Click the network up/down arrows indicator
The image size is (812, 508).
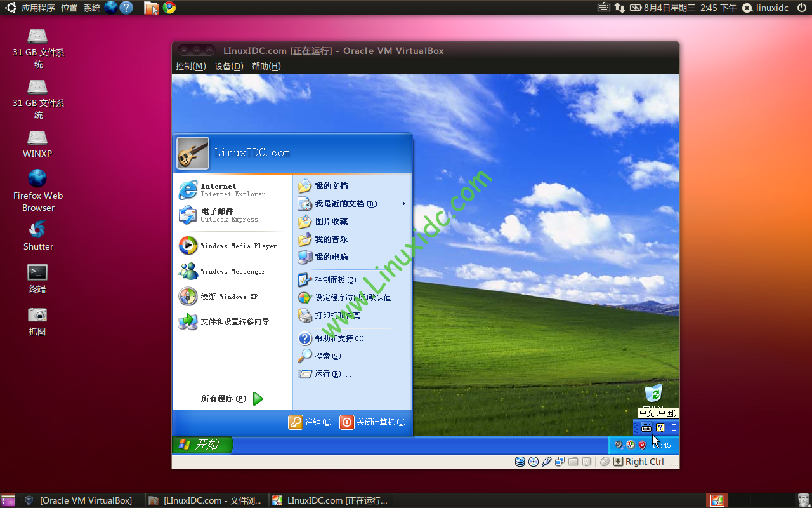[620, 8]
